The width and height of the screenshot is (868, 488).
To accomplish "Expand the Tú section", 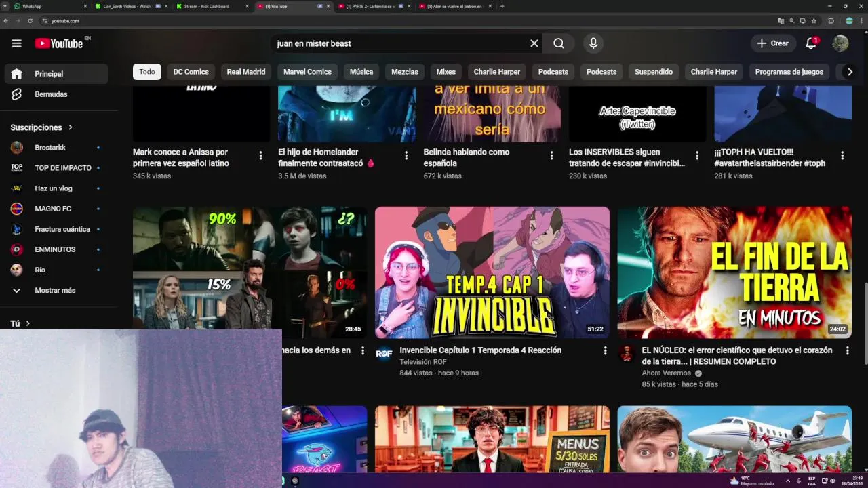I will 20,323.
